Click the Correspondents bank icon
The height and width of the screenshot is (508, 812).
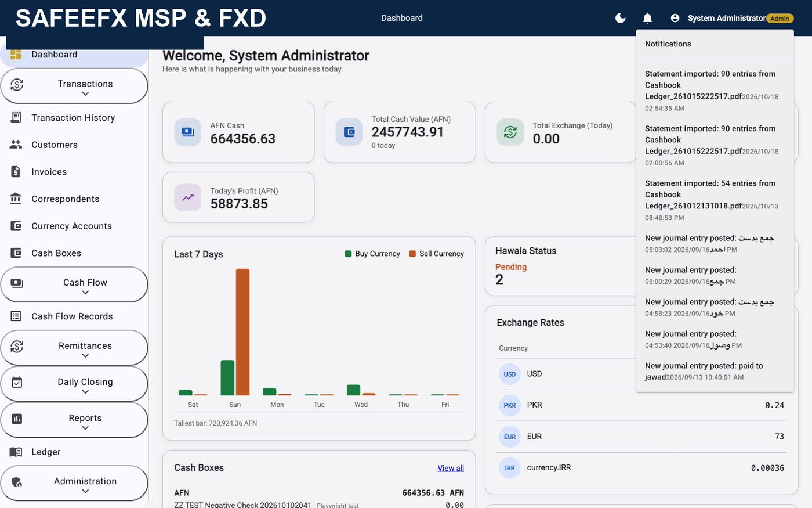click(16, 199)
